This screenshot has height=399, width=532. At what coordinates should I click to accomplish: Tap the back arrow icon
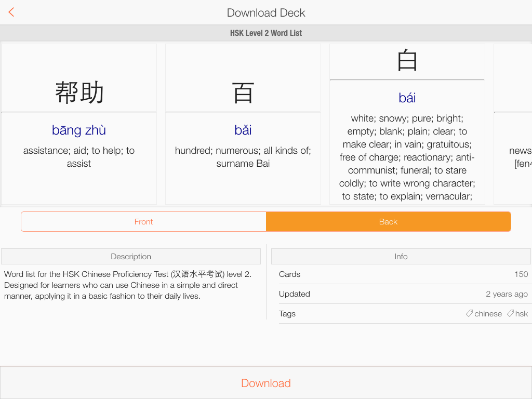[x=11, y=12]
